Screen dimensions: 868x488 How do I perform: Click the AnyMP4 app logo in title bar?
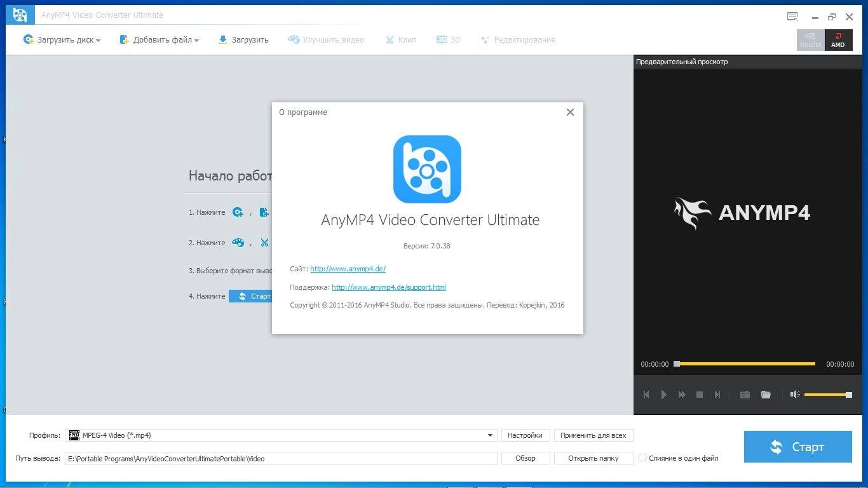[20, 15]
